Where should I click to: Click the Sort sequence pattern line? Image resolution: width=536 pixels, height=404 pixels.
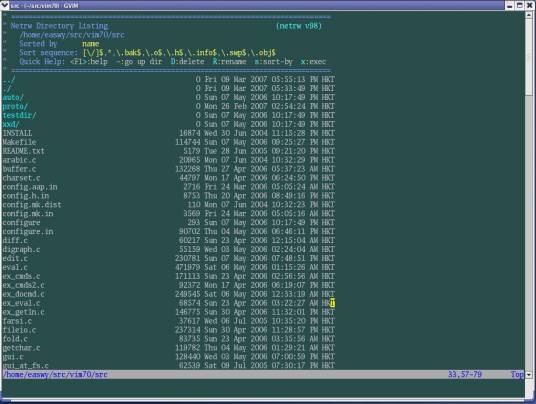point(147,53)
